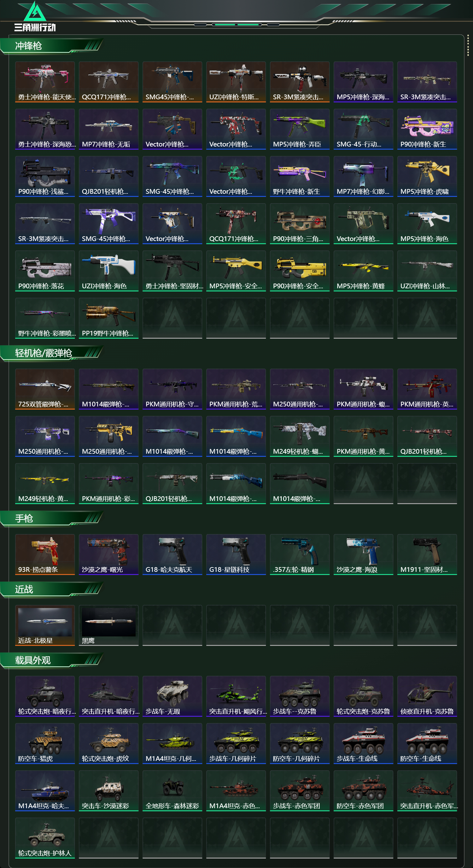The width and height of the screenshot is (473, 868).
Task: Select the 93R-捞点薯条 pistol skin
Action: (45, 554)
